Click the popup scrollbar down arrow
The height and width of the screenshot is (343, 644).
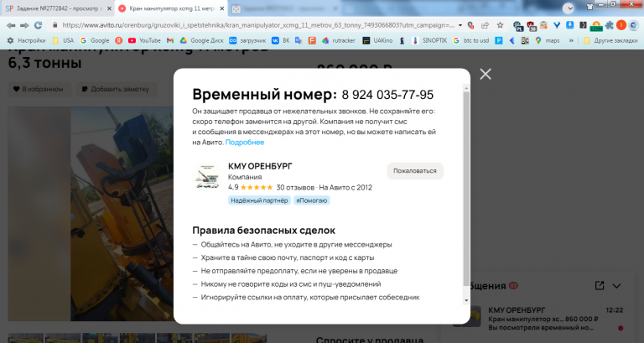(x=466, y=300)
